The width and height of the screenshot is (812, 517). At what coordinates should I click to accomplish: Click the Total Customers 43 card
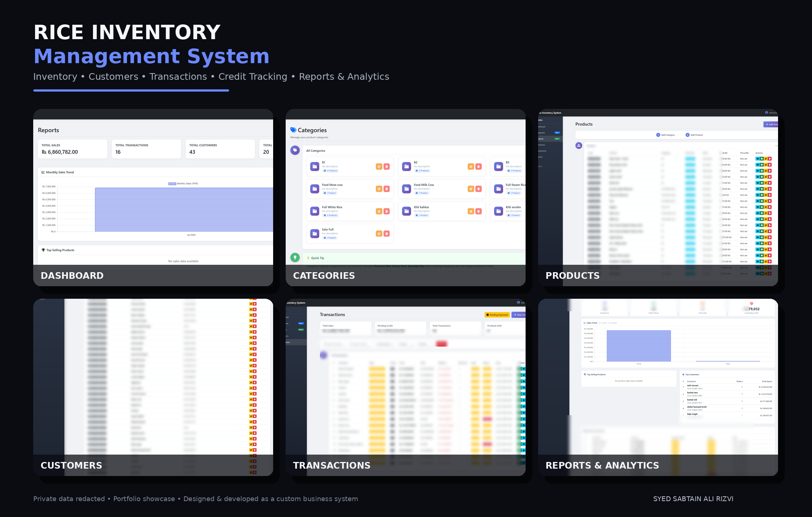pyautogui.click(x=220, y=149)
